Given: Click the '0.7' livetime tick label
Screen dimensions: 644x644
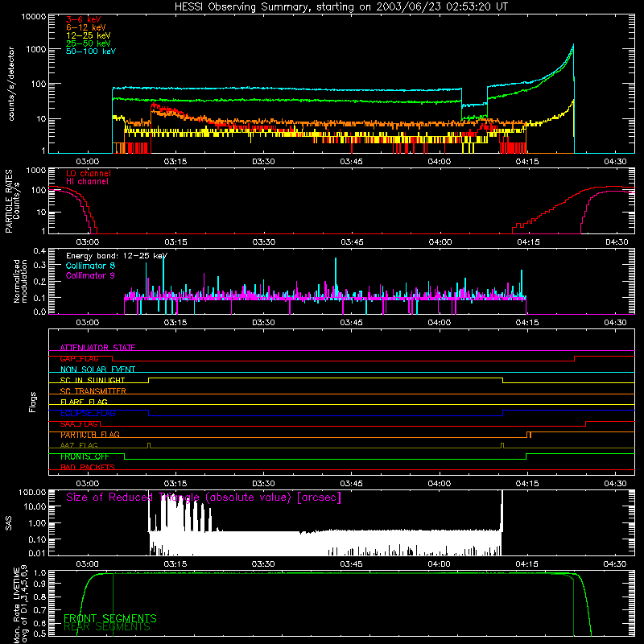Looking at the screenshot, I should (39, 610).
